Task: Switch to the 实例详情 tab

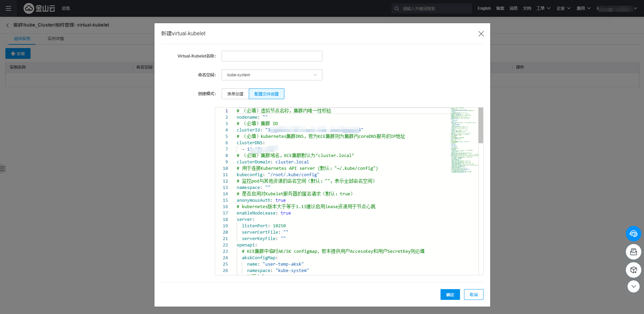Action: tap(55, 39)
